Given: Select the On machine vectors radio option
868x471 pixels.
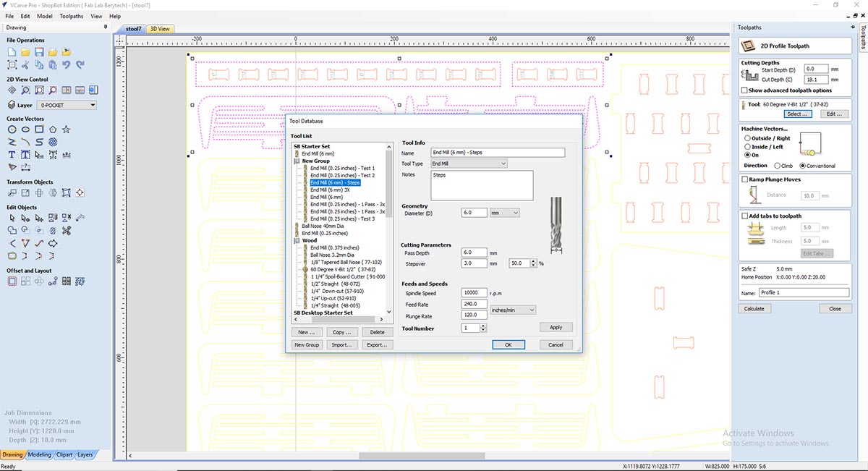Looking at the screenshot, I should click(747, 155).
